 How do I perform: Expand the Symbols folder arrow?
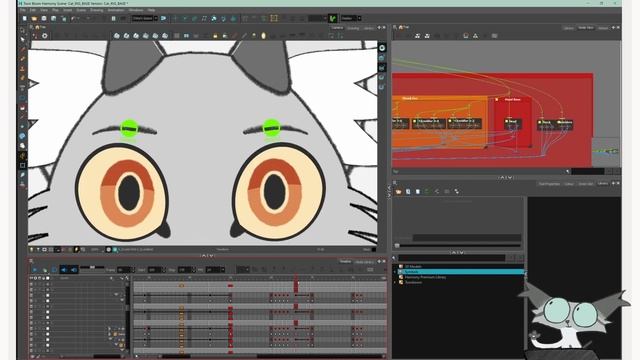[395, 271]
